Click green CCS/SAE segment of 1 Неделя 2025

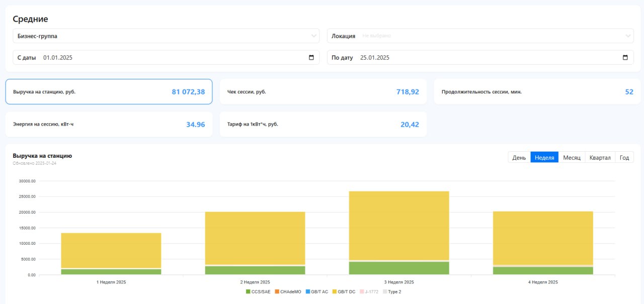(x=111, y=272)
